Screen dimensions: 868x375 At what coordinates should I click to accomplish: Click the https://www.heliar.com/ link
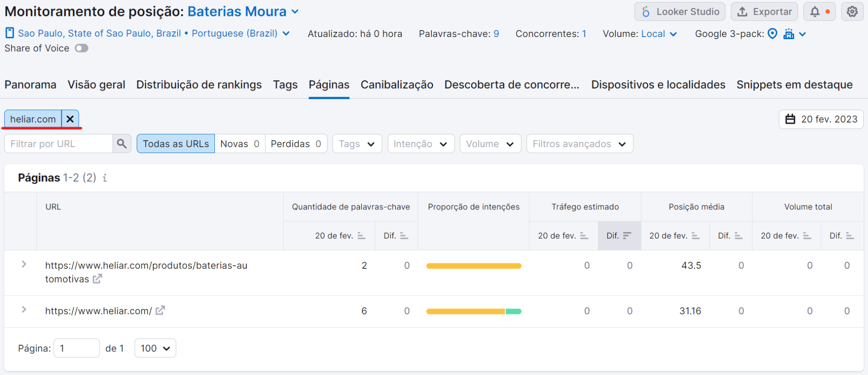tap(98, 311)
